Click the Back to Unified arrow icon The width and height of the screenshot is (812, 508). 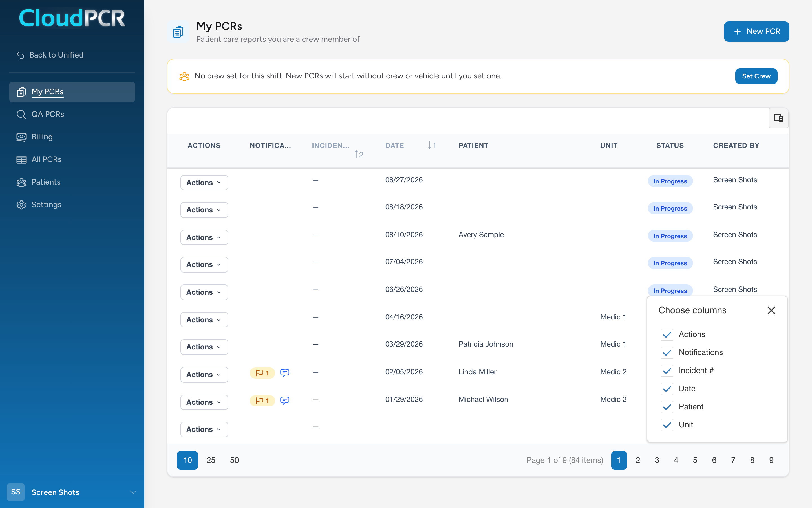click(21, 55)
